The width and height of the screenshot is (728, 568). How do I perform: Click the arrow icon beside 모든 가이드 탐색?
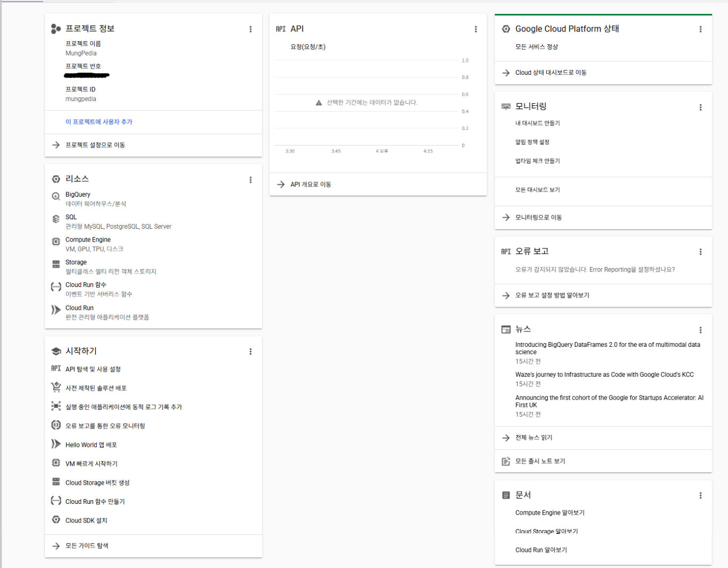point(56,546)
